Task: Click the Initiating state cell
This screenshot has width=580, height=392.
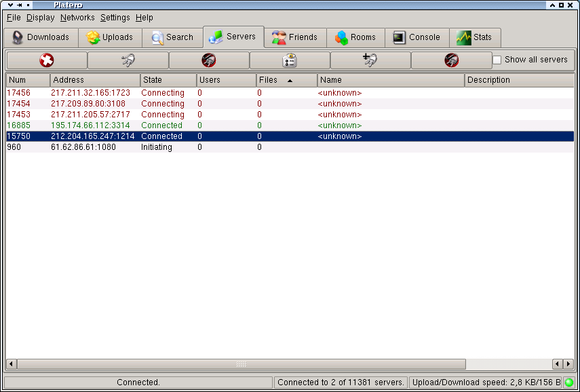Action: tap(157, 147)
